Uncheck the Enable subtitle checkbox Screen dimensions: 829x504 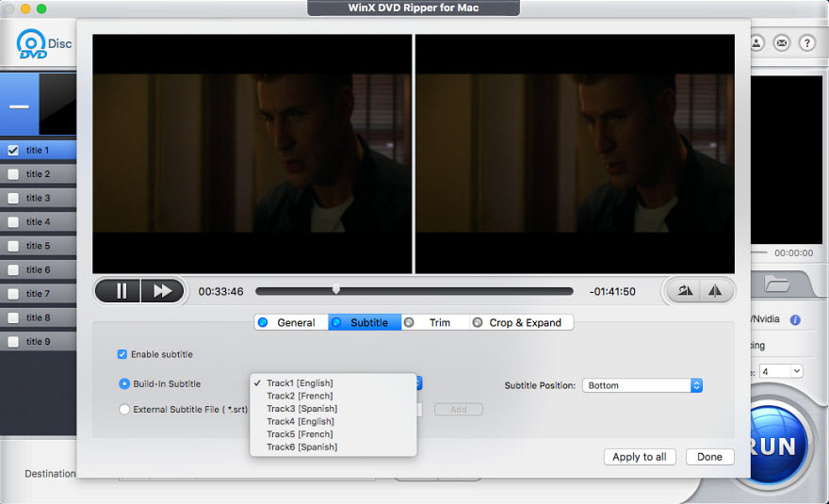(x=122, y=354)
